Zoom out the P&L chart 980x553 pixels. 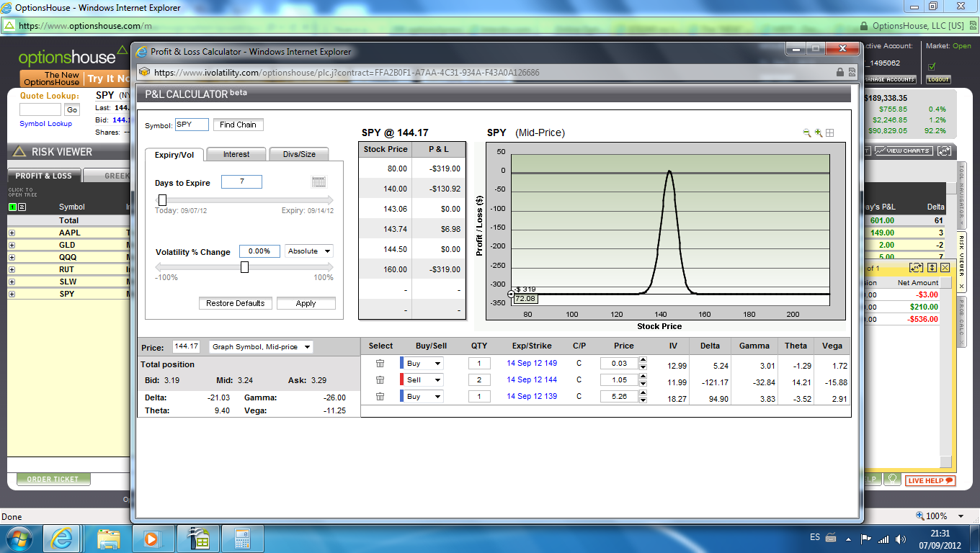(807, 133)
